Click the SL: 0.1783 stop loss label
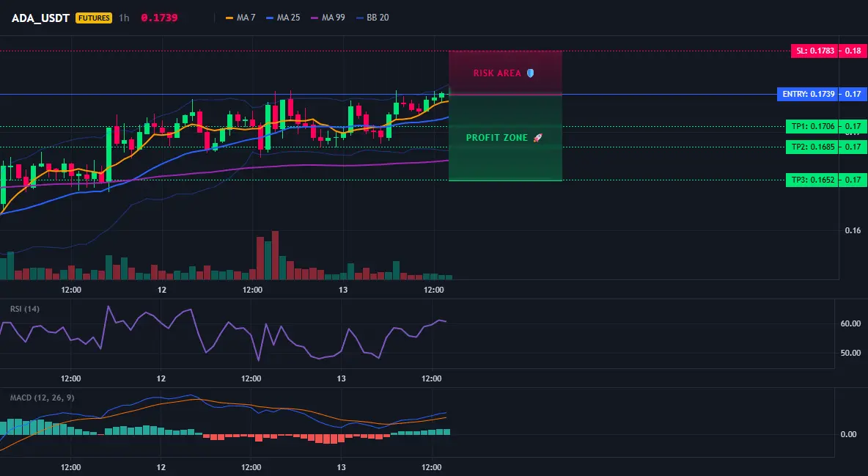 pyautogui.click(x=815, y=51)
